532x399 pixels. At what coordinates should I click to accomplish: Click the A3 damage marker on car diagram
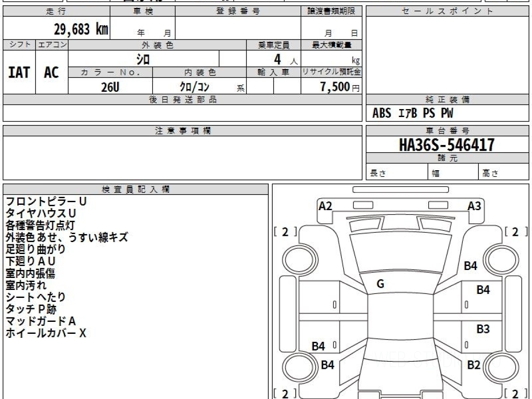pyautogui.click(x=474, y=206)
